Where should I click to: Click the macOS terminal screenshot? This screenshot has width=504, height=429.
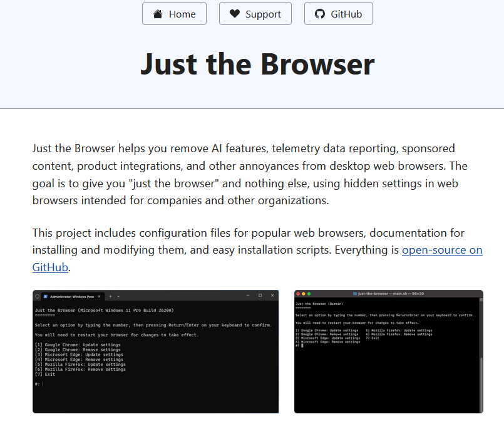point(388,351)
